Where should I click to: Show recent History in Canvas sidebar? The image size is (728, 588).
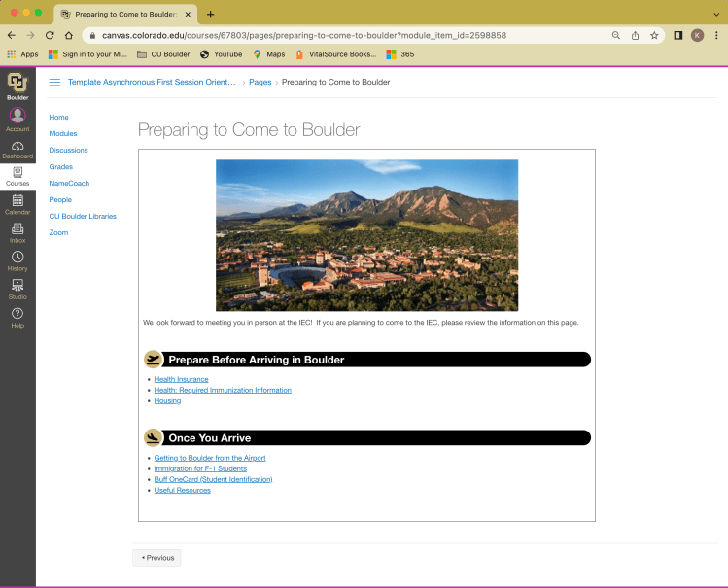click(17, 260)
